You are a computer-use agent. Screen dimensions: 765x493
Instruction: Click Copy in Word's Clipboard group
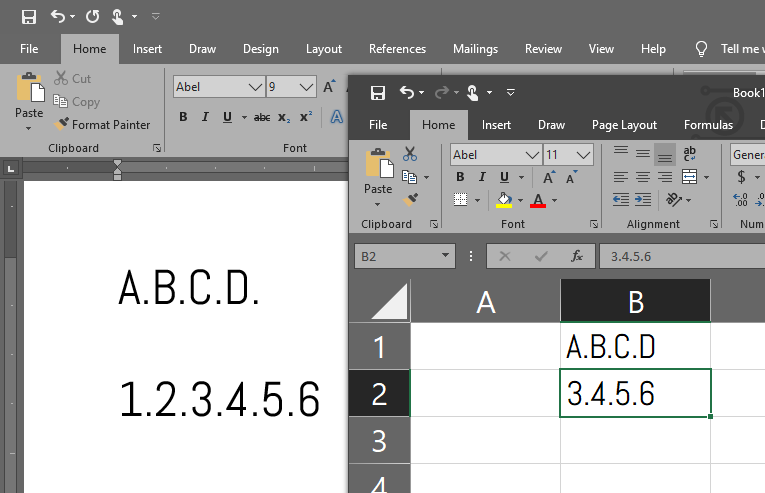77,102
